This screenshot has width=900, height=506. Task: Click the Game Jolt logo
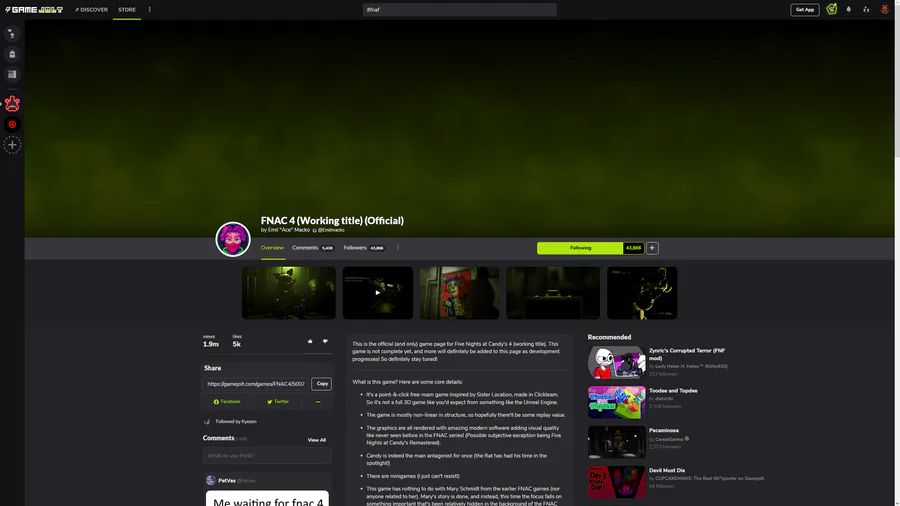[x=34, y=9]
